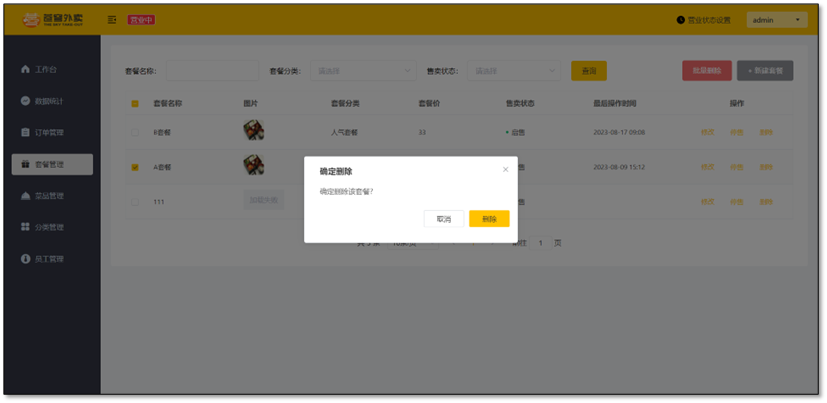Uncheck the A套餐 row checkbox
This screenshot has width=827, height=403.
pos(135,167)
